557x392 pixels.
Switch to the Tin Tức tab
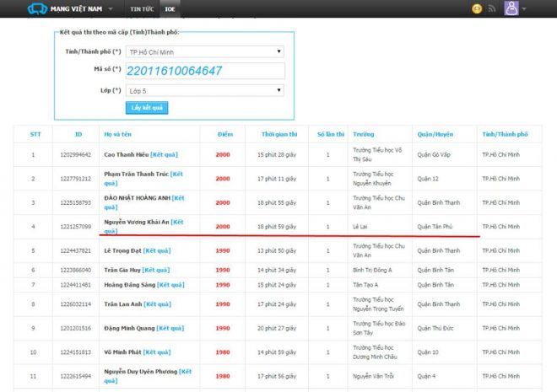[x=141, y=8]
